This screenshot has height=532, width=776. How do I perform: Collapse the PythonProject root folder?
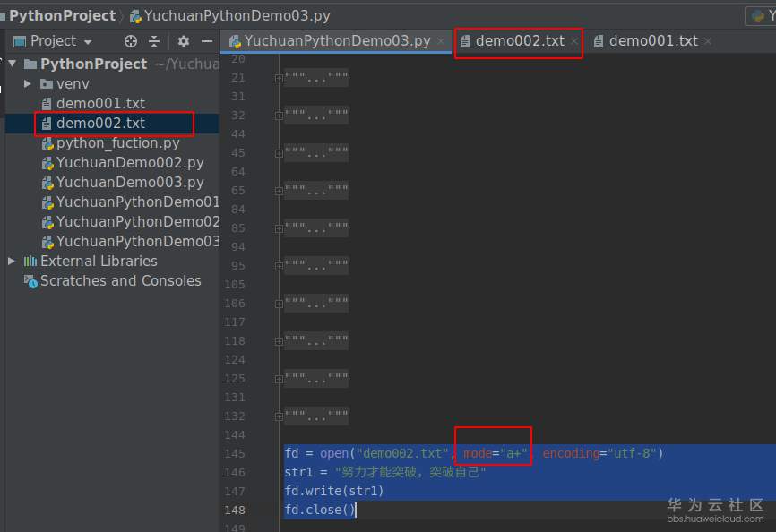click(x=13, y=64)
